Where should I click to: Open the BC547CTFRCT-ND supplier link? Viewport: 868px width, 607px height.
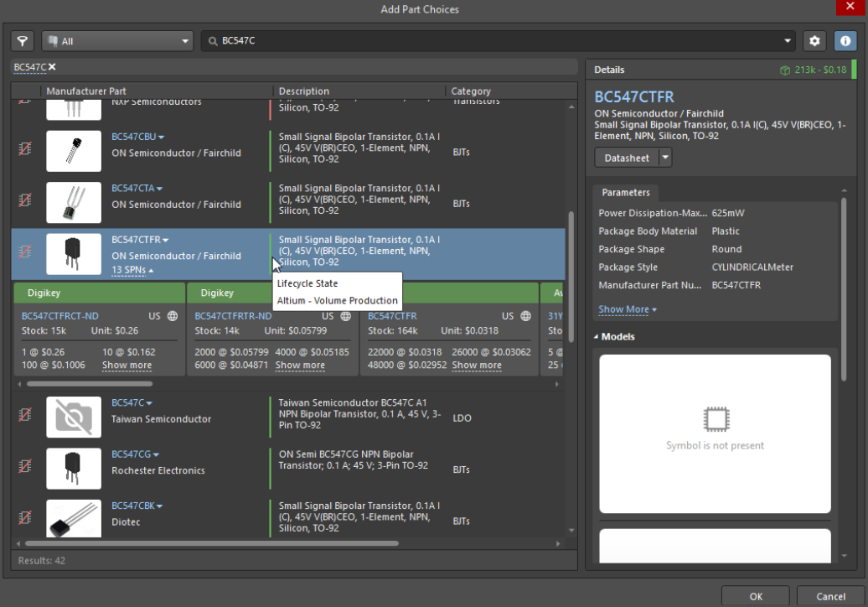[59, 316]
